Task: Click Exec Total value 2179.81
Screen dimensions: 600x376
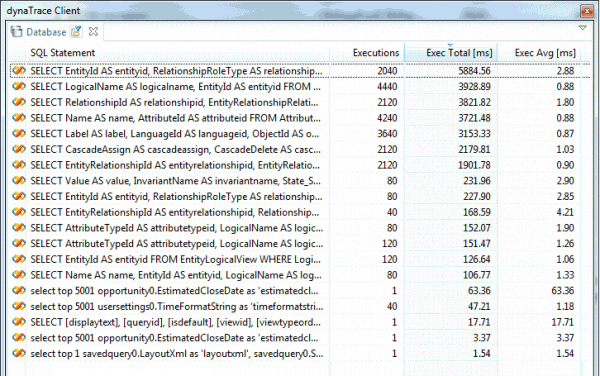Action: tap(474, 149)
